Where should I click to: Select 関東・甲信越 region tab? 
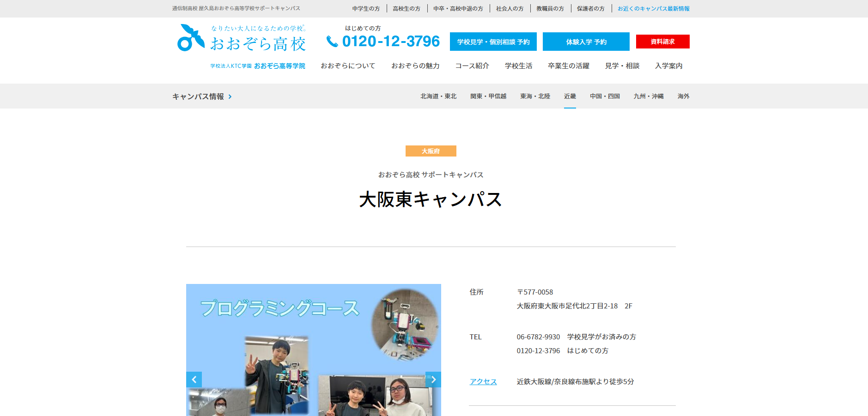click(x=488, y=96)
